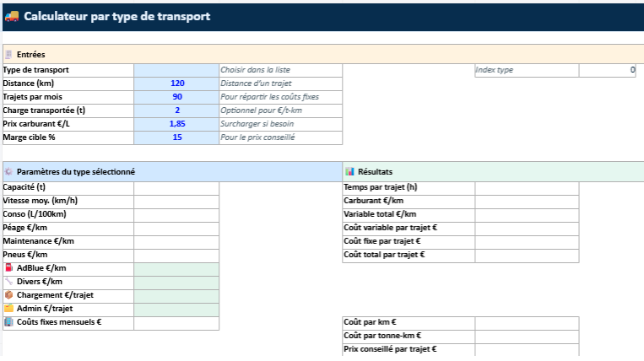Select the Distance (km) value cell
The width and height of the screenshot is (644, 361).
(x=176, y=84)
